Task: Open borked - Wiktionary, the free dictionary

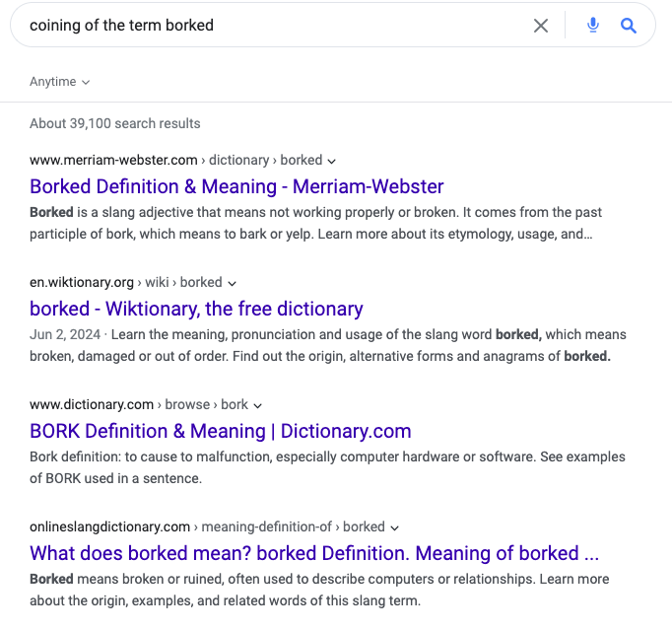Action: 196,309
